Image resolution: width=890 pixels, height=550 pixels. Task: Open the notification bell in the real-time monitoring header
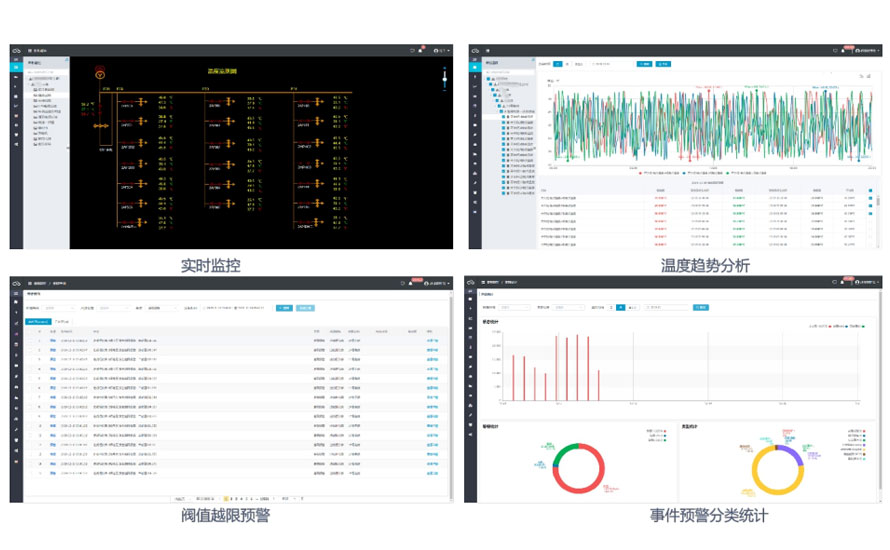tap(421, 49)
